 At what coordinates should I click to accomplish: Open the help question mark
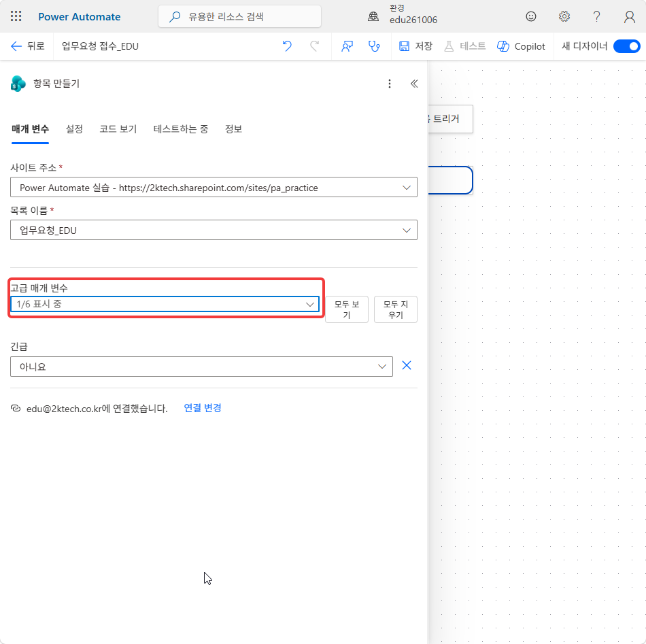pyautogui.click(x=596, y=16)
